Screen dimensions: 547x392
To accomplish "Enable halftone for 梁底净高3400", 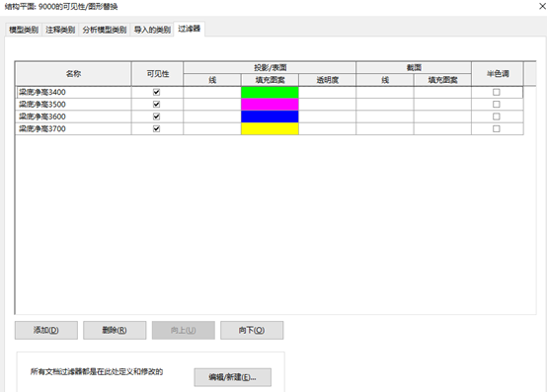I will tap(496, 92).
